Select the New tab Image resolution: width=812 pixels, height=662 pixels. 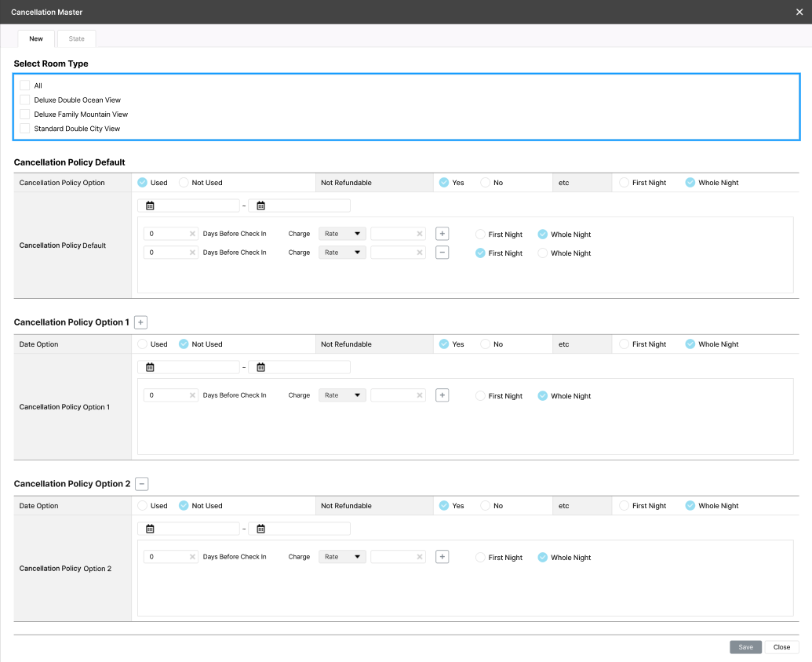point(36,38)
